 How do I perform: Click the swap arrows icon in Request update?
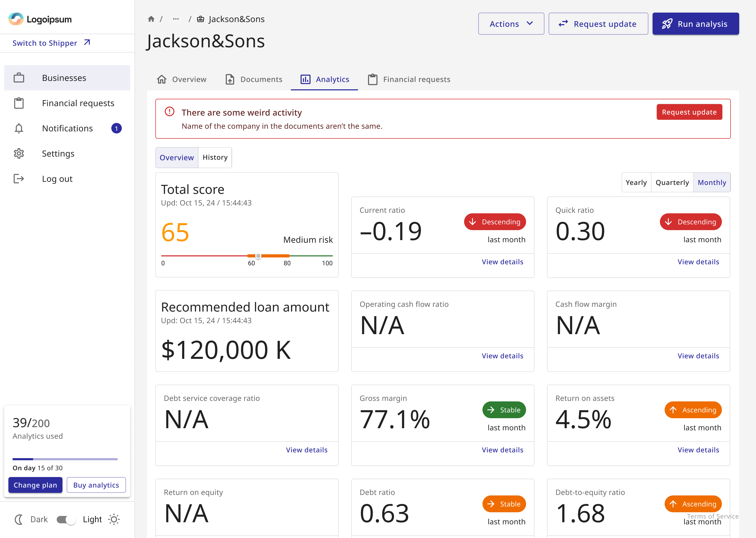(563, 24)
